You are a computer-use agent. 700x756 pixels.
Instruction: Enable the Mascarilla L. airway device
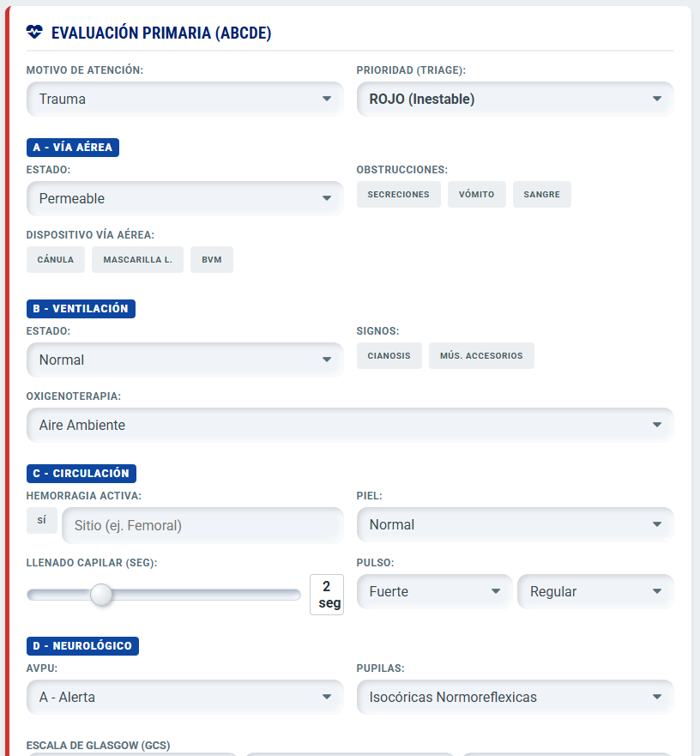coord(137,260)
